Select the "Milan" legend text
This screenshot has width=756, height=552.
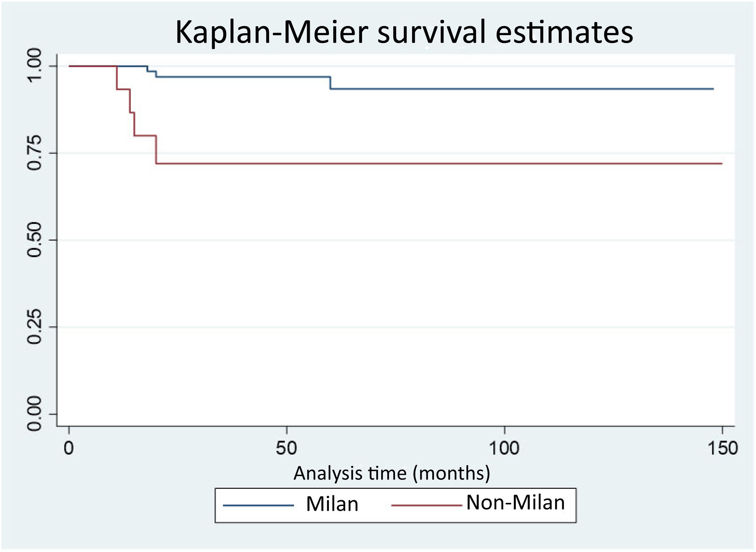click(332, 504)
